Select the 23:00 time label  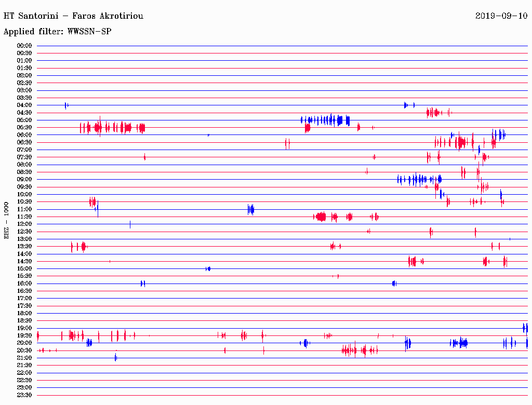[x=24, y=387]
